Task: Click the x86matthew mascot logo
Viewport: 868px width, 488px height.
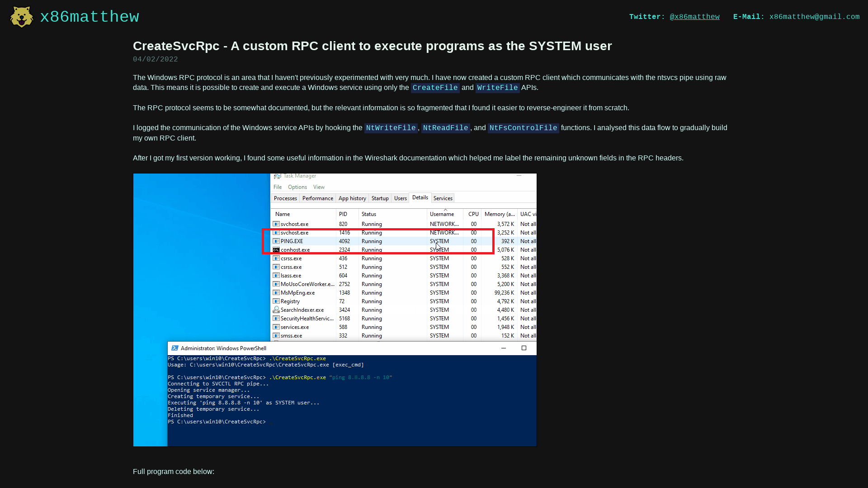Action: 21,17
